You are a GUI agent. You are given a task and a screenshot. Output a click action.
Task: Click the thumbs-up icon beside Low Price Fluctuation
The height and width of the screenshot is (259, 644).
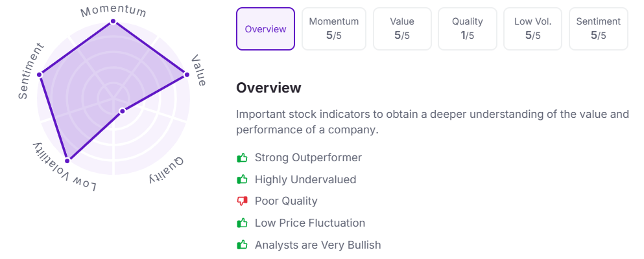[243, 223]
